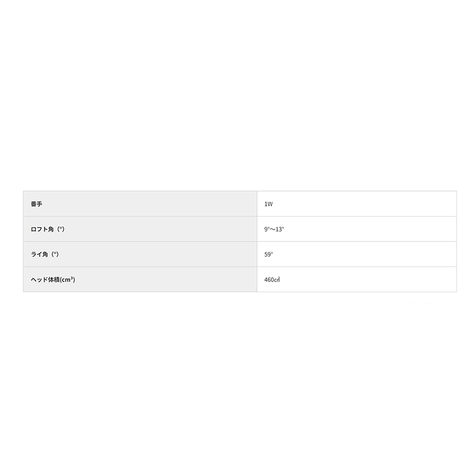
Task: Click the ロフト角(°) label cell
Action: (x=140, y=229)
